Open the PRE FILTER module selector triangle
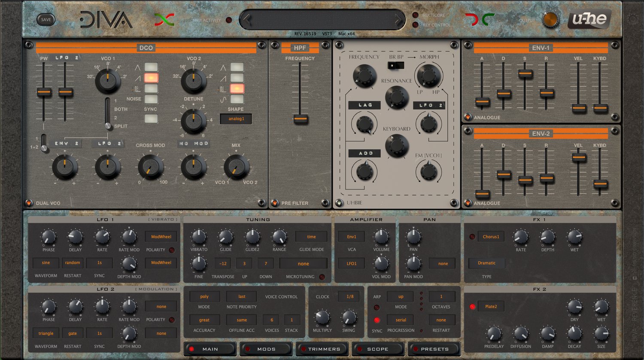Image resolution: width=644 pixels, height=360 pixels. pyautogui.click(x=275, y=203)
